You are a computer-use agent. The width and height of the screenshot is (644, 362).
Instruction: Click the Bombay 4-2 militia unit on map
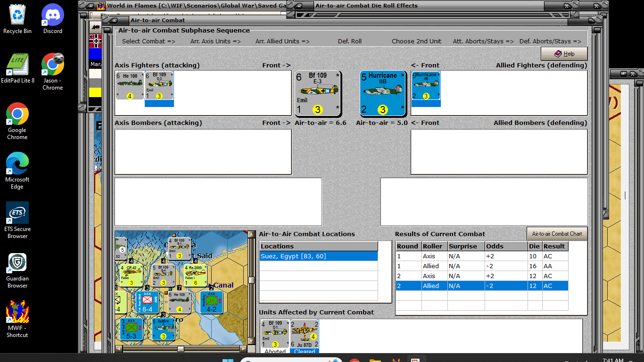212,302
